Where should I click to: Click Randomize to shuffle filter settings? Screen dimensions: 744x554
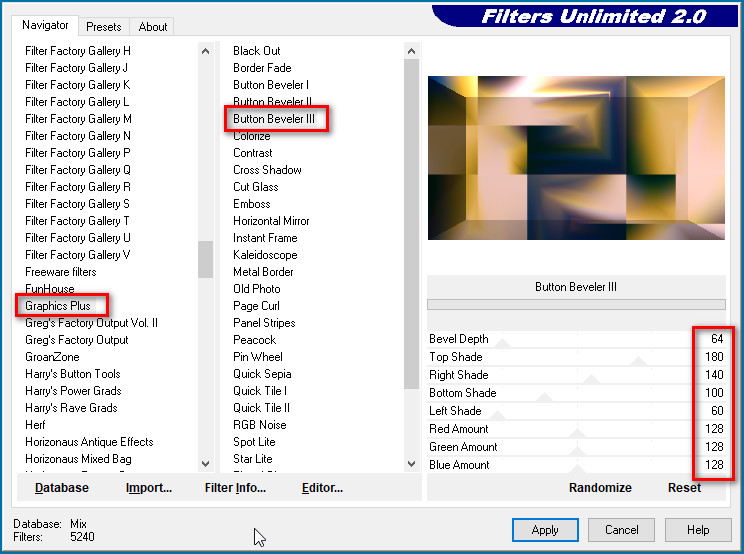point(600,488)
